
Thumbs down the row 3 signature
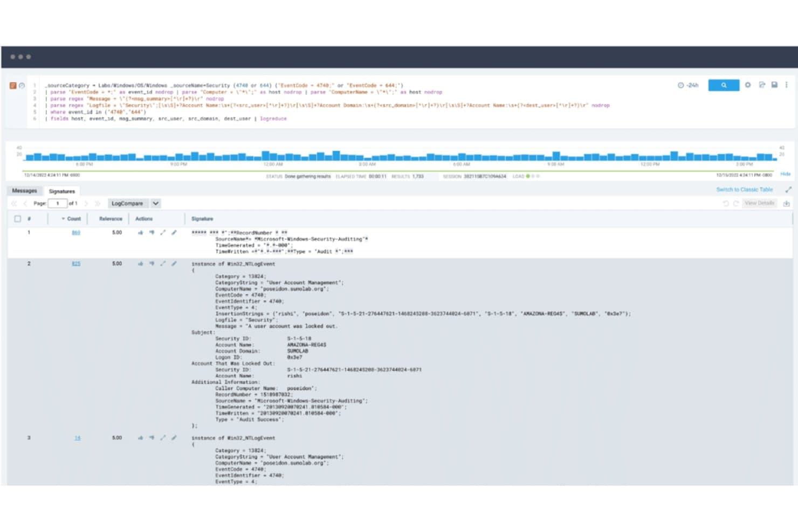coord(152,438)
